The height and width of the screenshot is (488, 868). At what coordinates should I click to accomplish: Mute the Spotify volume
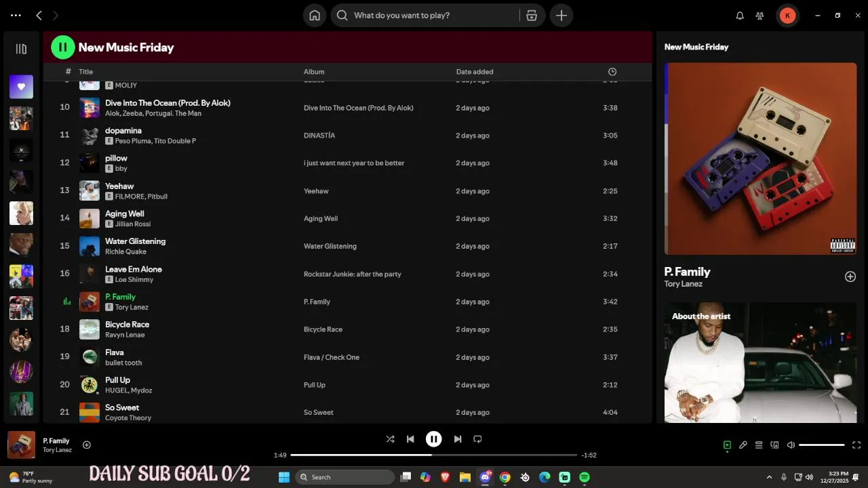pyautogui.click(x=791, y=445)
